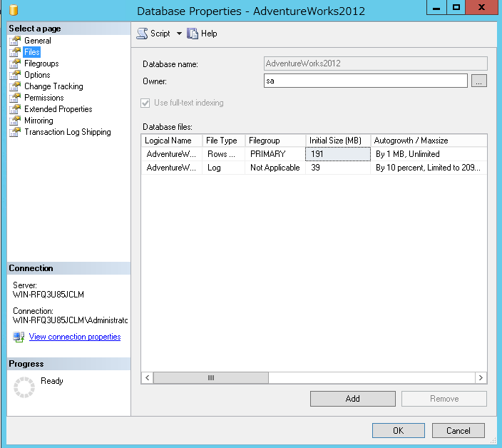
Task: Click the Options page icon
Action: [15, 75]
